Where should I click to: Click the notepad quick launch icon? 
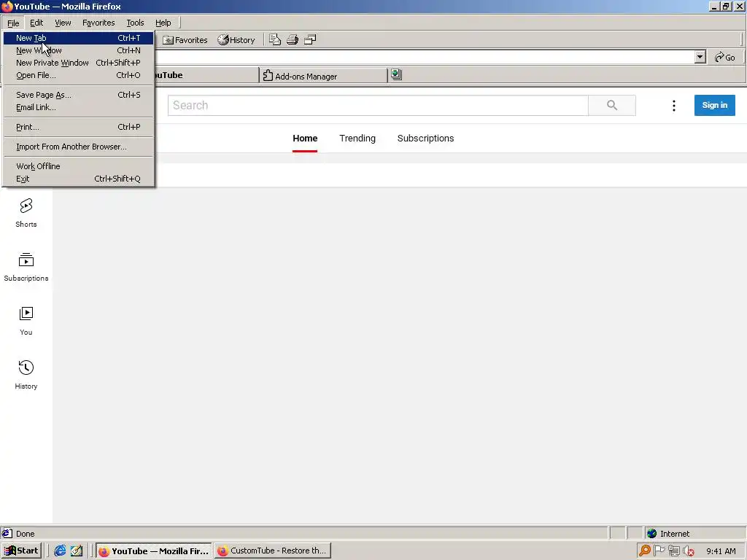76,551
